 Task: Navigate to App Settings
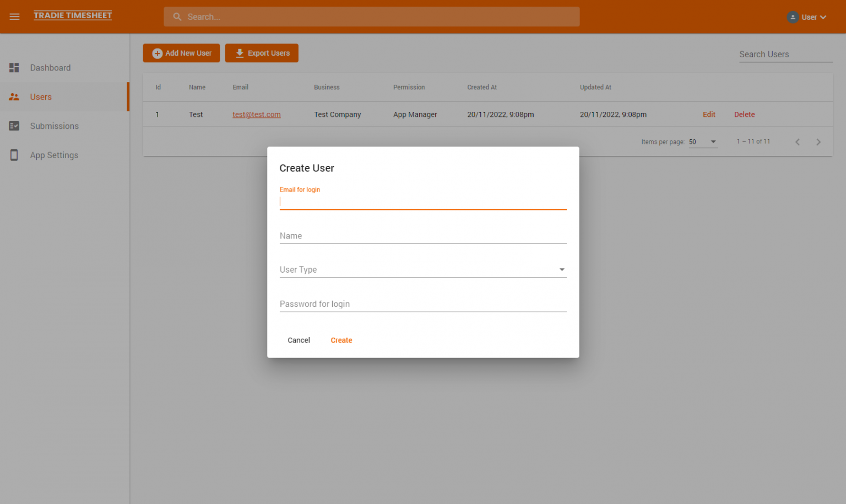[x=54, y=155]
